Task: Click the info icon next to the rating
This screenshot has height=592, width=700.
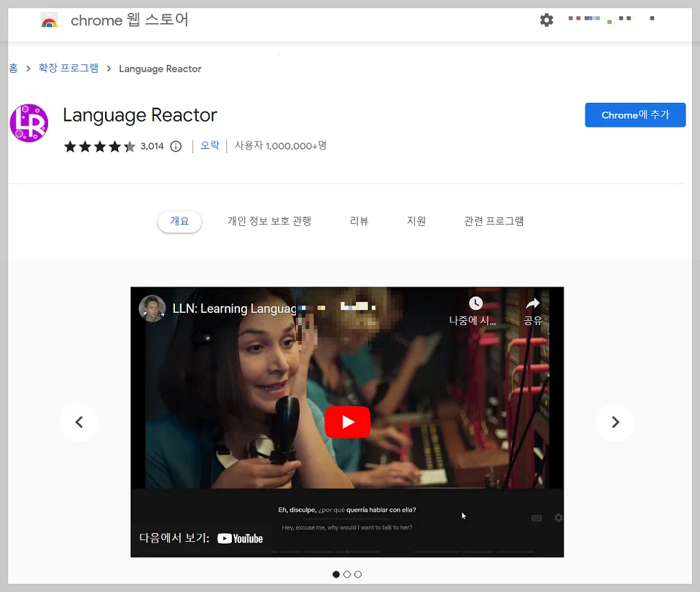Action: [x=175, y=145]
